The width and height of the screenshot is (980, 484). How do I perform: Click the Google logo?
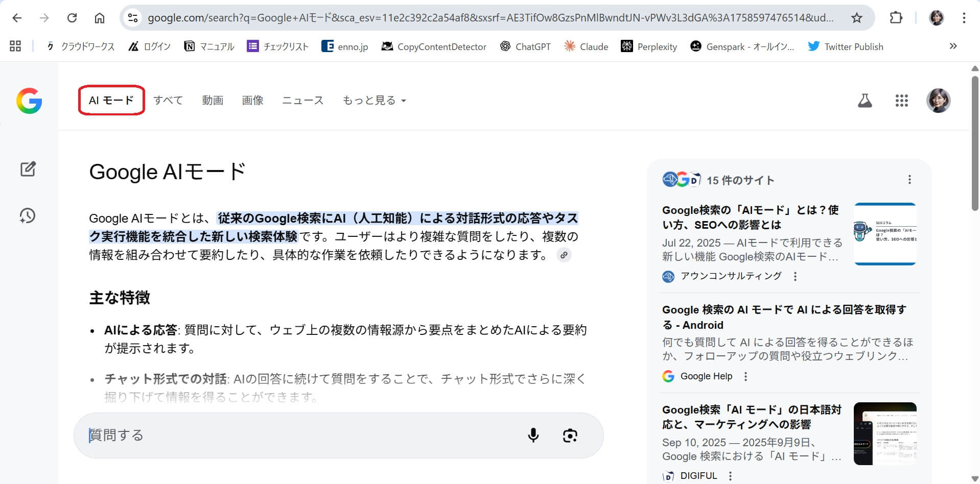pyautogui.click(x=29, y=101)
